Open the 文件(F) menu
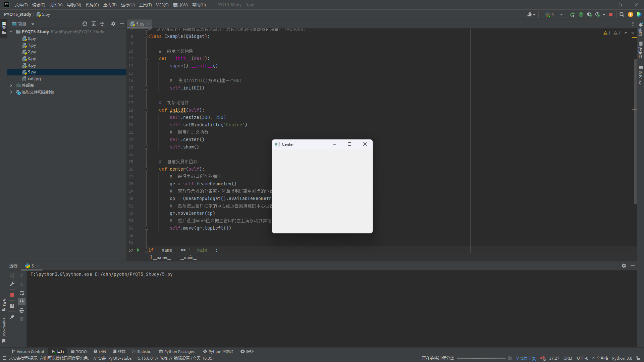Viewport: 644px width, 362px height. click(21, 5)
